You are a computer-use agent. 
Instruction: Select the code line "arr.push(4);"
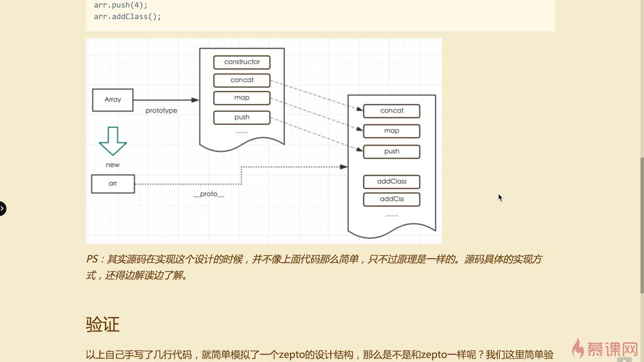point(121,6)
